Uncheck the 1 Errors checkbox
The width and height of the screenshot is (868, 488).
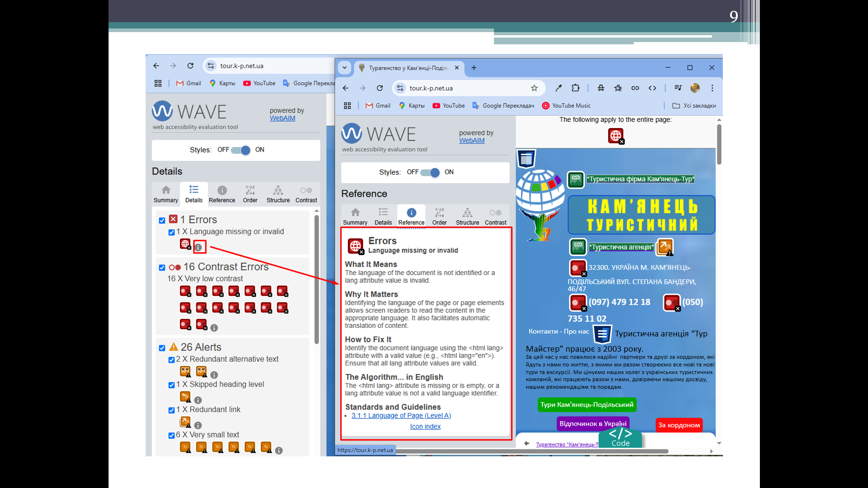click(162, 220)
